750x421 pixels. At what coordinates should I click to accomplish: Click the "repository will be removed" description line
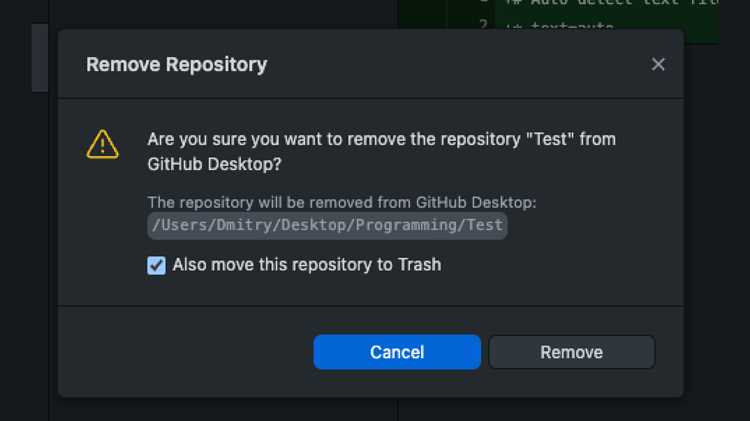tap(342, 202)
